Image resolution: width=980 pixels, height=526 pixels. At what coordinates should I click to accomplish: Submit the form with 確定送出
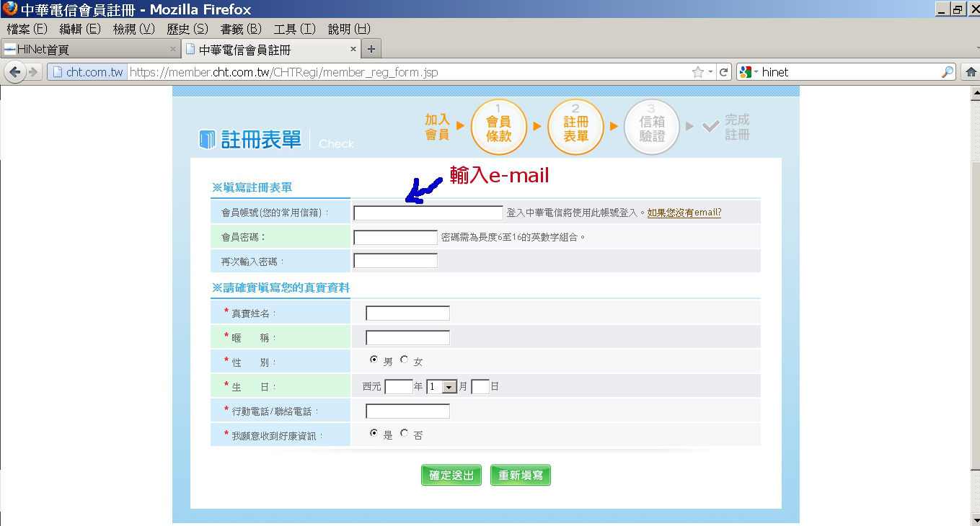click(451, 476)
